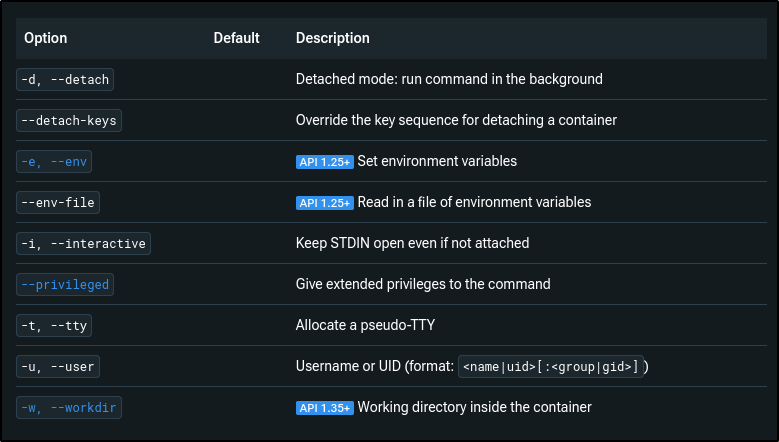Click the <name|uid>[:<group|gid>] format code

[550, 367]
